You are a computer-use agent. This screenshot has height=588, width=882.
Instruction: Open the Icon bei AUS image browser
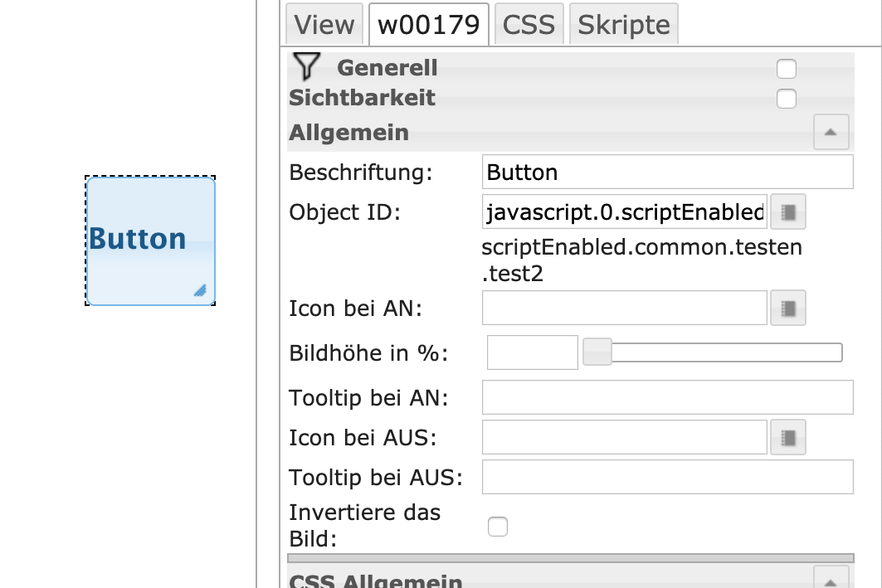pyautogui.click(x=788, y=437)
